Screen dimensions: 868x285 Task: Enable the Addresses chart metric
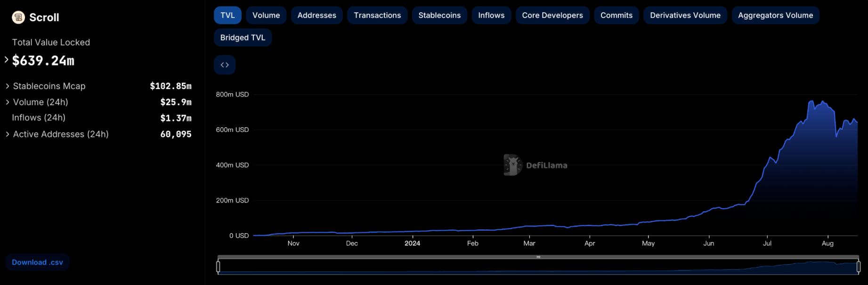pyautogui.click(x=316, y=16)
